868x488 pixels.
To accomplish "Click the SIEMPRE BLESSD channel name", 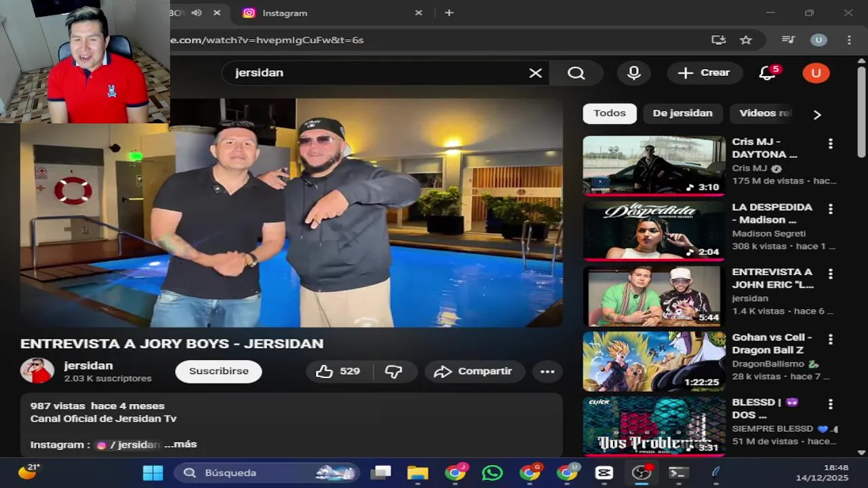I will pyautogui.click(x=772, y=428).
